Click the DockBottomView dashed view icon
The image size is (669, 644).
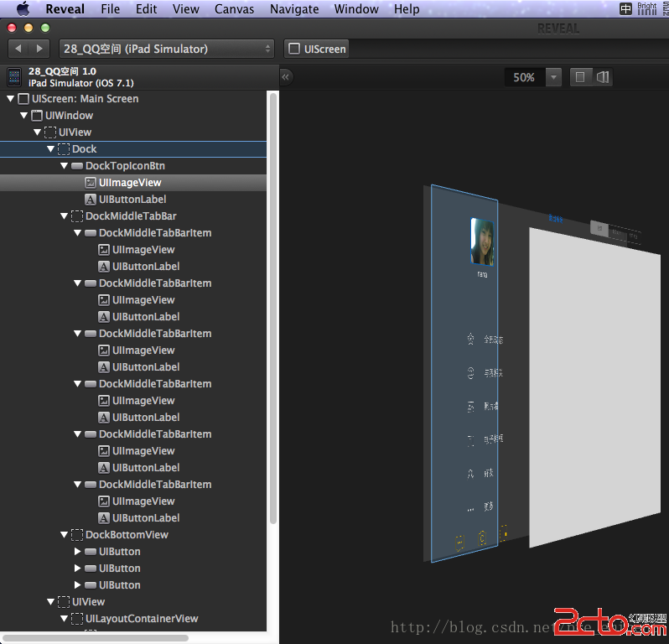77,535
